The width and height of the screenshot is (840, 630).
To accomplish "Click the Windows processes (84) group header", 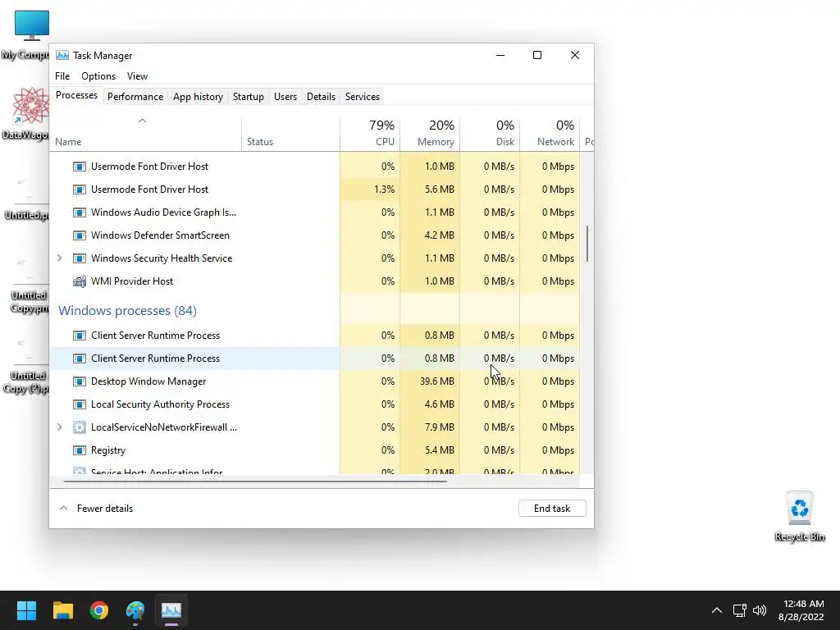I will tap(127, 311).
